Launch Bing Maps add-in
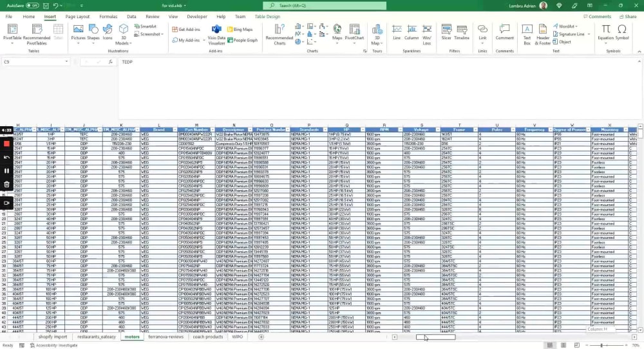 click(240, 30)
